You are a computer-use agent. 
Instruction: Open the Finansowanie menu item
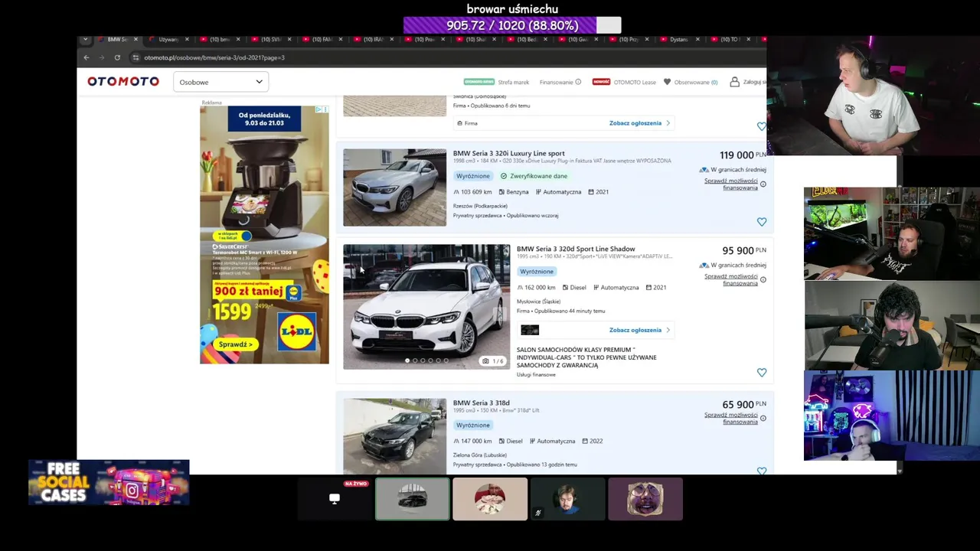pos(560,82)
